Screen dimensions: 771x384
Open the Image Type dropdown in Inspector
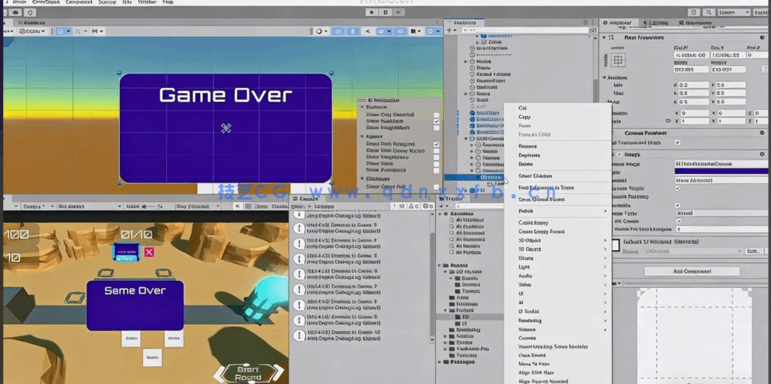click(x=721, y=213)
